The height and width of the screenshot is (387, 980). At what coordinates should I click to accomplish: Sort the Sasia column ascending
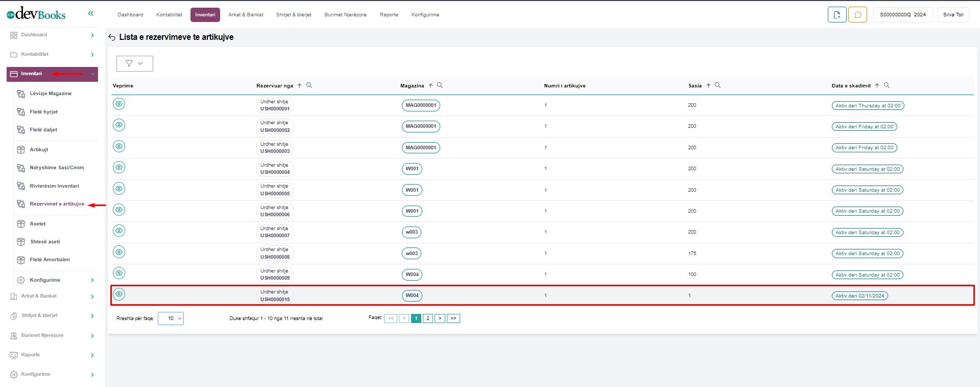click(708, 85)
